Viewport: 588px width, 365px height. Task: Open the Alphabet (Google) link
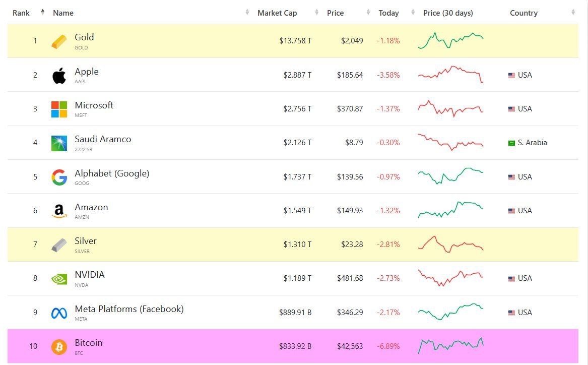click(112, 173)
